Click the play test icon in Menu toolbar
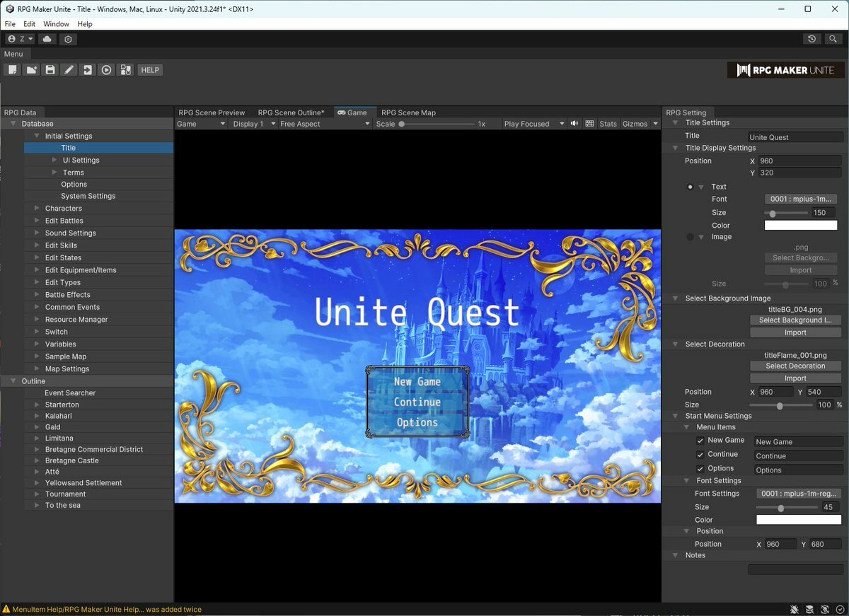This screenshot has width=849, height=616. click(106, 70)
